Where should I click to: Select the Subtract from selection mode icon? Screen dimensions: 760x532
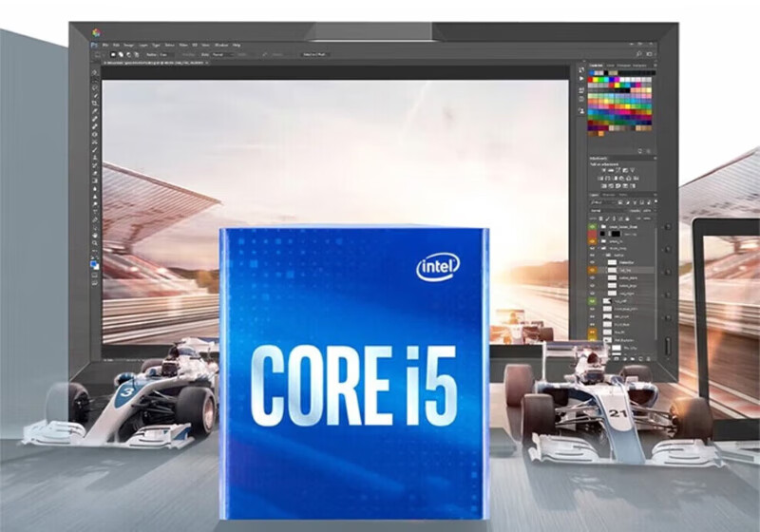(x=129, y=54)
